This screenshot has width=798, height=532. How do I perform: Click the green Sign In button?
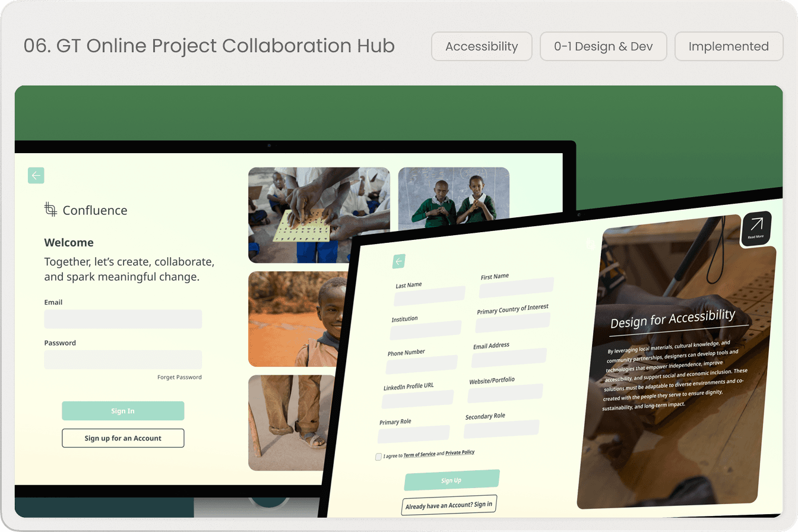click(123, 411)
